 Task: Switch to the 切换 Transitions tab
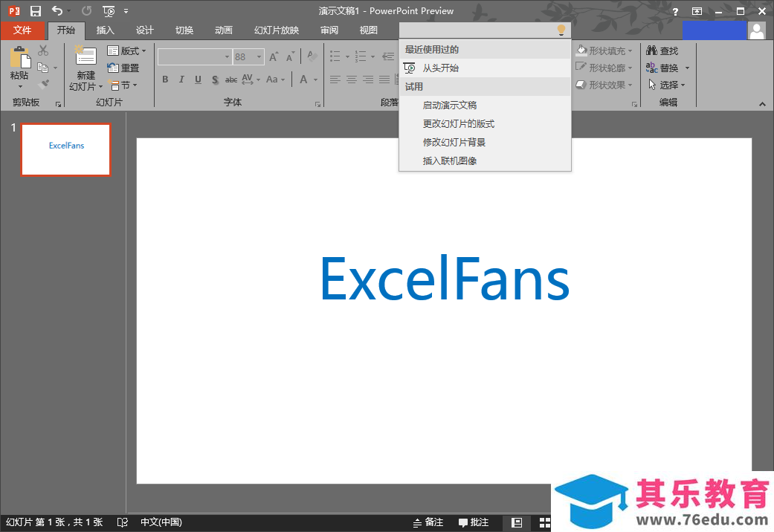[184, 30]
